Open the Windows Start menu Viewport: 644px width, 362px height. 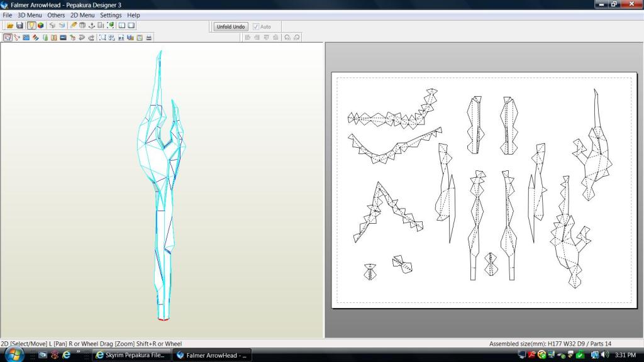click(x=14, y=354)
